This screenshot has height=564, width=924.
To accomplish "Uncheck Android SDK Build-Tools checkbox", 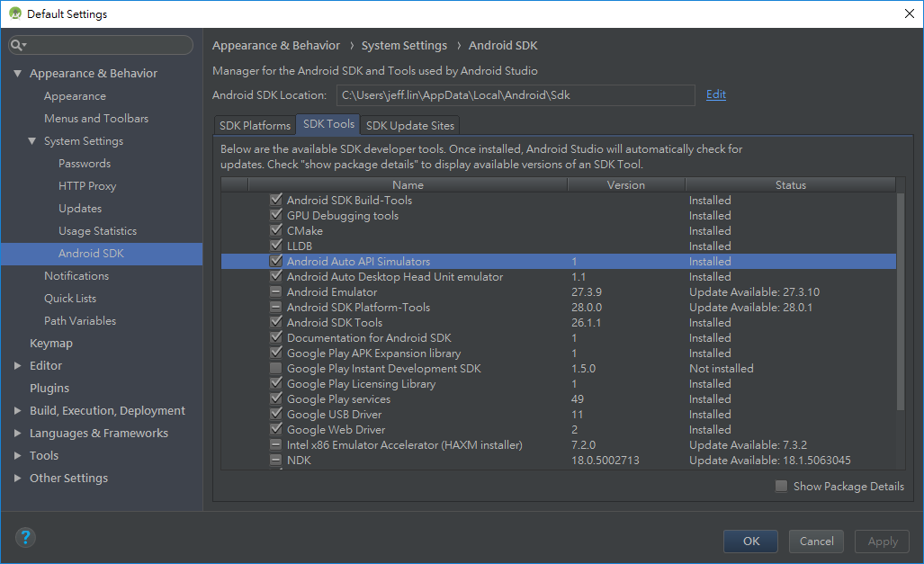I will click(276, 200).
